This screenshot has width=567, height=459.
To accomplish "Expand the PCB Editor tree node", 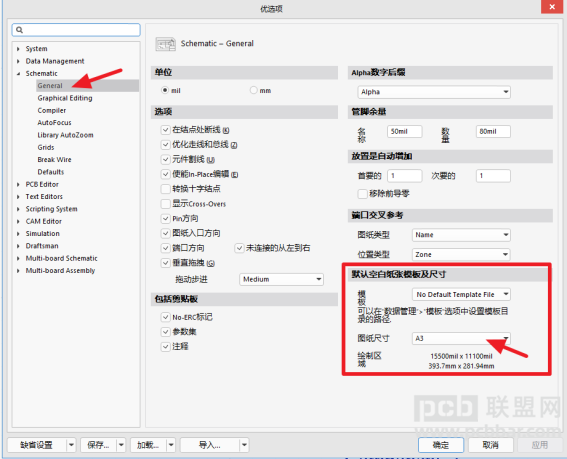I will click(18, 184).
